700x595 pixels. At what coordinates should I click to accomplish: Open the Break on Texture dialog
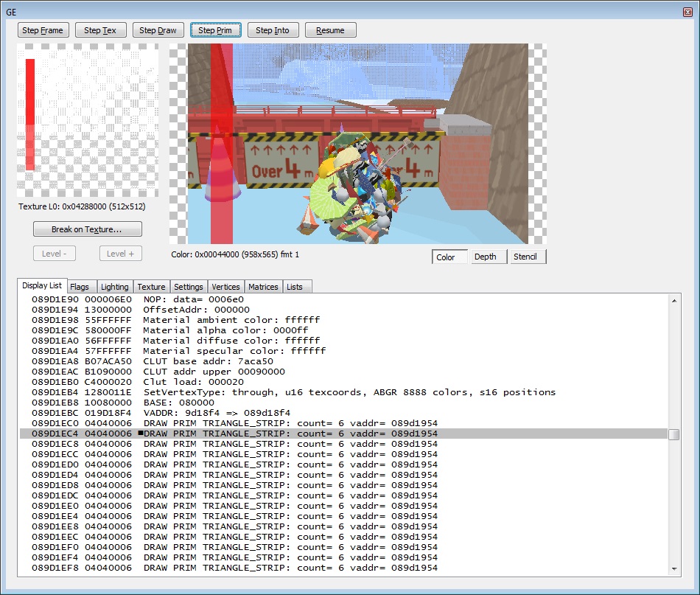click(x=87, y=229)
